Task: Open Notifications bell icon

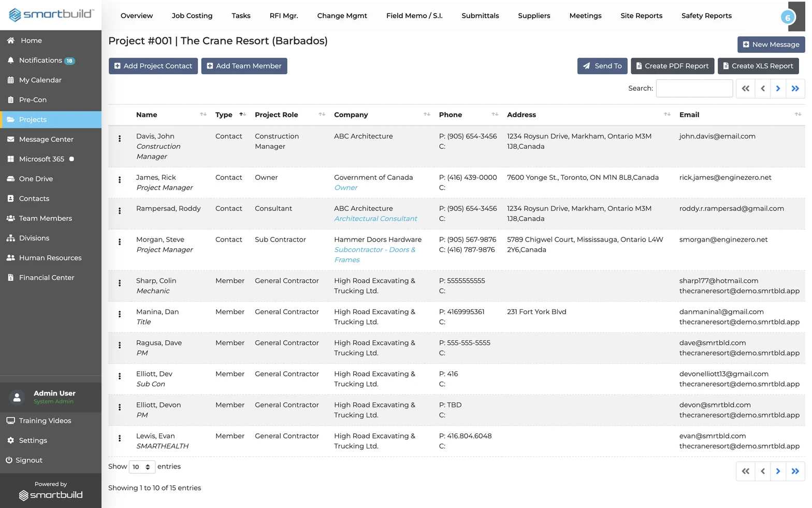Action: tap(10, 60)
